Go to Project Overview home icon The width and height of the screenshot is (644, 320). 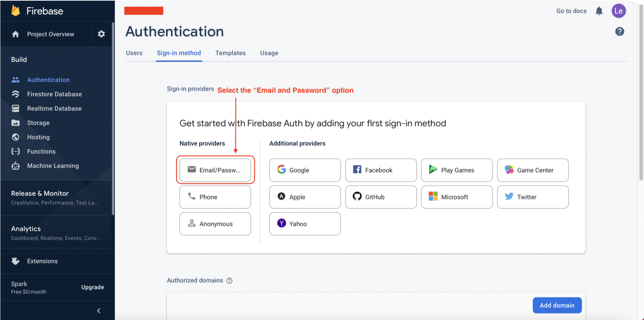tap(16, 34)
